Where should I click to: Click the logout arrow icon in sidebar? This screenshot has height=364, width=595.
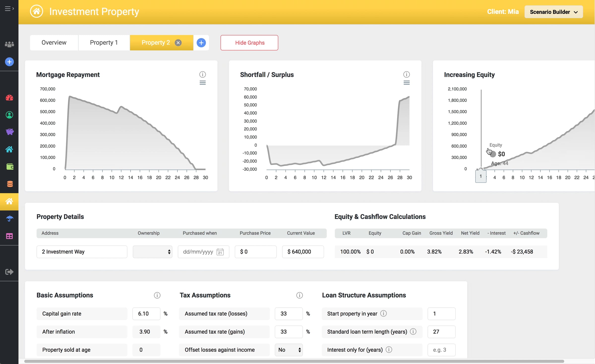9,272
